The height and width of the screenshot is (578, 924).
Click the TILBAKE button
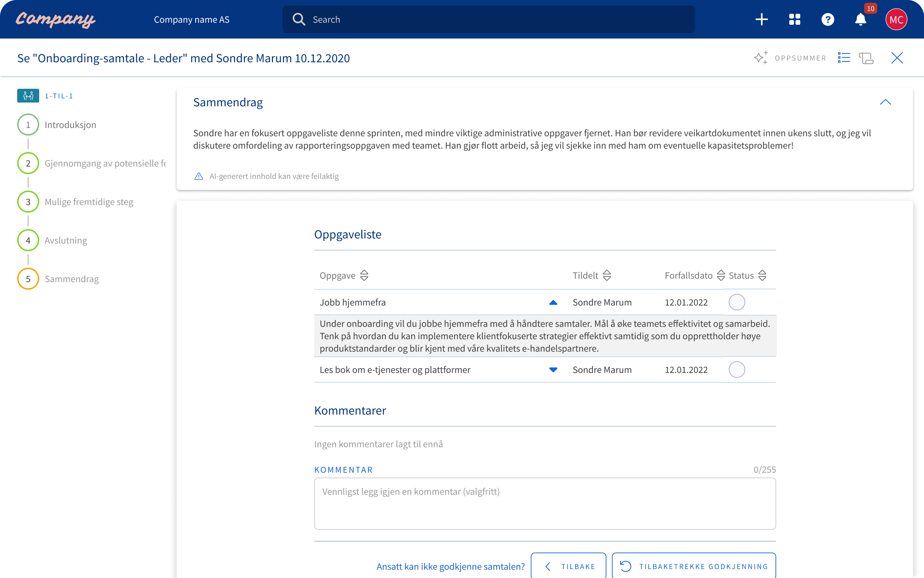(569, 566)
